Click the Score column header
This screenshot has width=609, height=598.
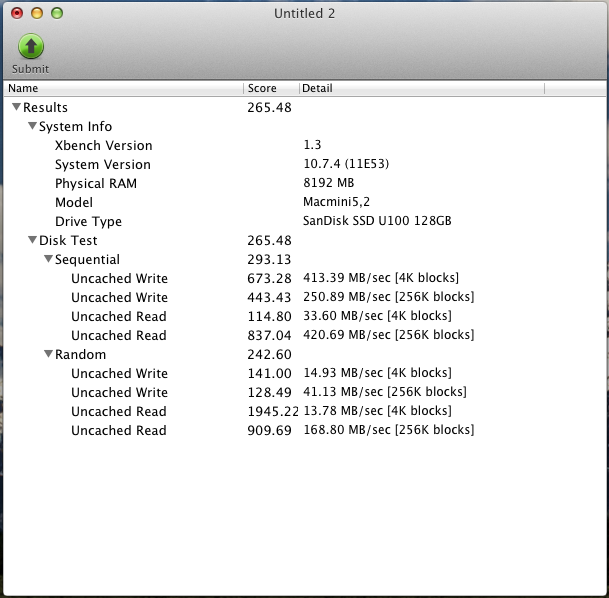[271, 88]
